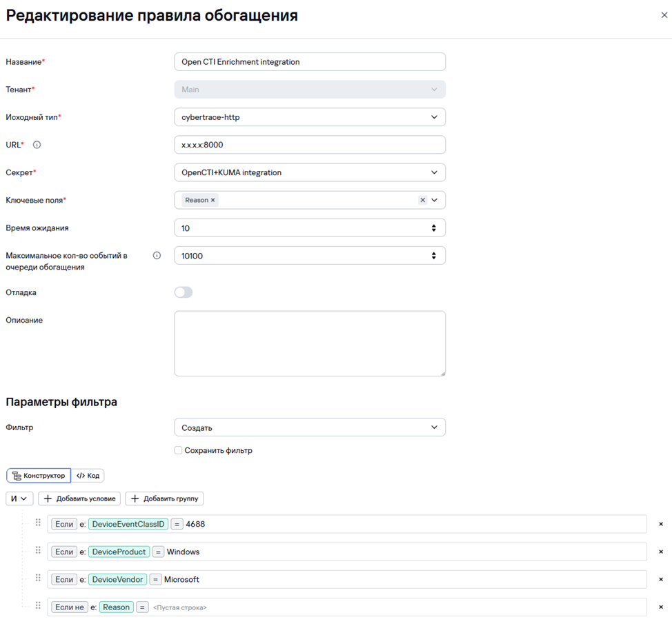Open the Фильтр Создать dropdown
Screen dimensions: 672x626
point(309,427)
